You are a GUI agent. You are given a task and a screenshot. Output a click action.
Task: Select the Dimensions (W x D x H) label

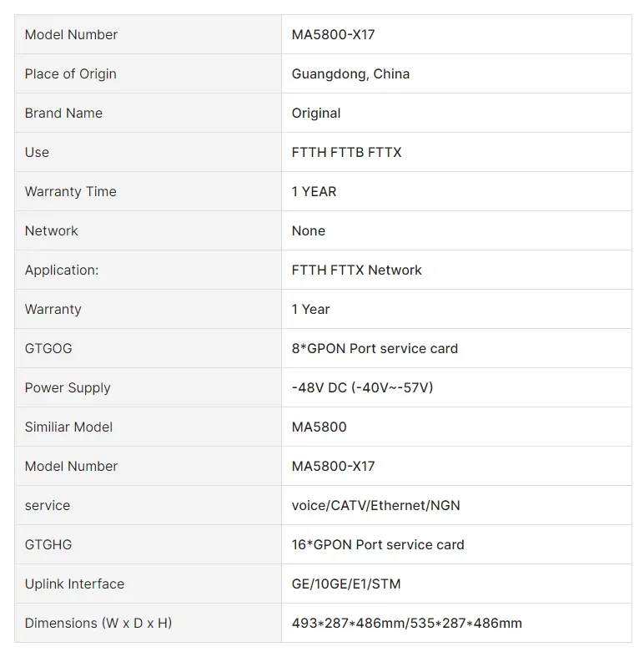click(98, 623)
